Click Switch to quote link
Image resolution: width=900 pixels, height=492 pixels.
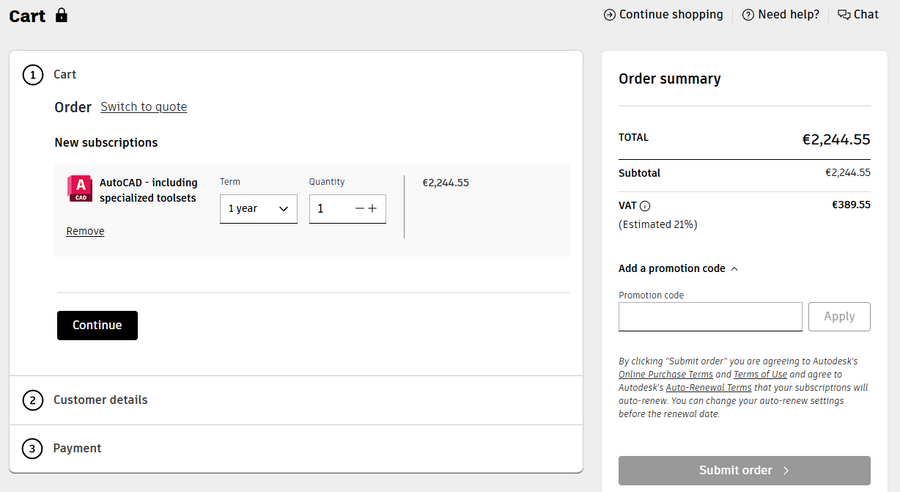tap(143, 107)
